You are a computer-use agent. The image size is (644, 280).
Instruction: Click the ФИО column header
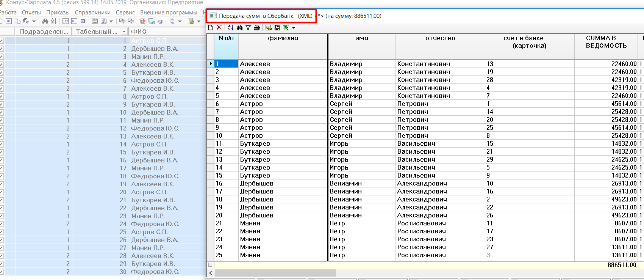167,31
